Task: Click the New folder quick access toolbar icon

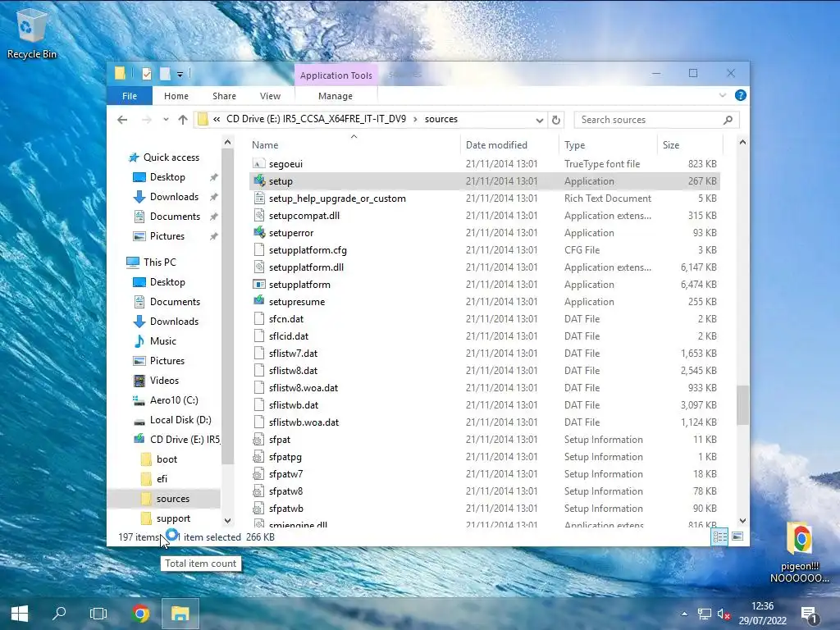Action: [x=165, y=74]
